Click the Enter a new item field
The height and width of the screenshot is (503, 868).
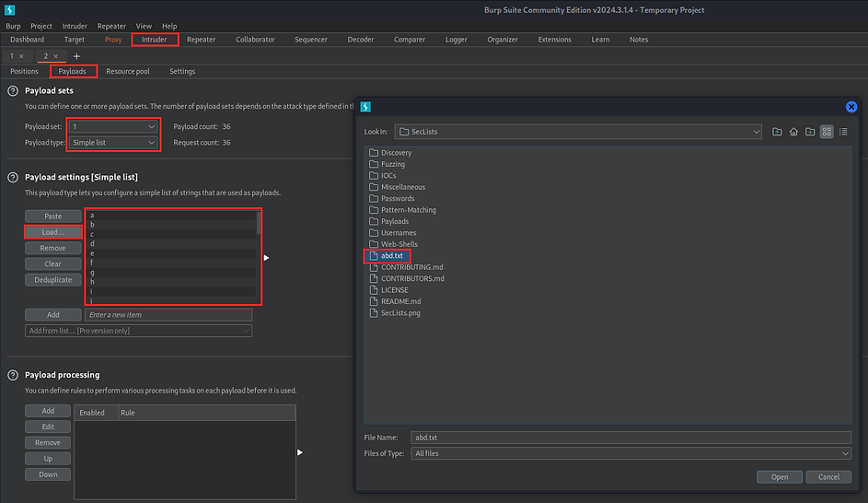(168, 315)
